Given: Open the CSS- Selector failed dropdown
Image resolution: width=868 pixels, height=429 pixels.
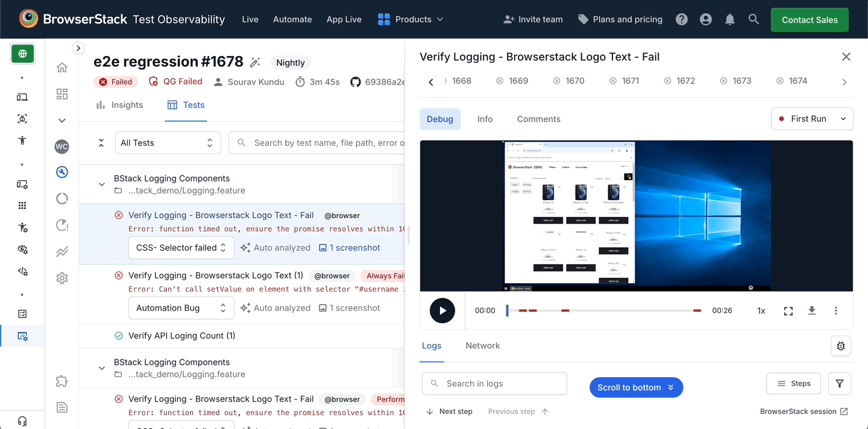Looking at the screenshot, I should coord(181,248).
